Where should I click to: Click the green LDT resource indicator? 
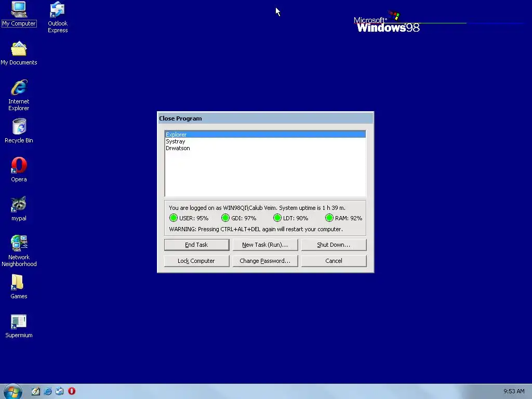[x=277, y=218]
